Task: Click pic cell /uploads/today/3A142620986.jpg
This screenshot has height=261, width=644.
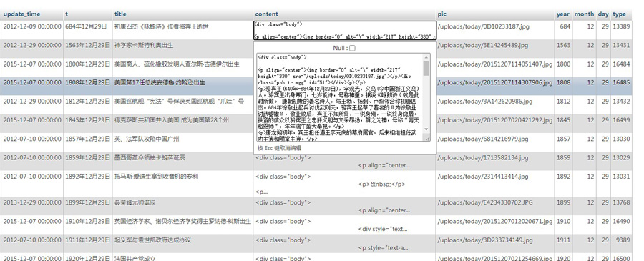Action: (x=484, y=102)
